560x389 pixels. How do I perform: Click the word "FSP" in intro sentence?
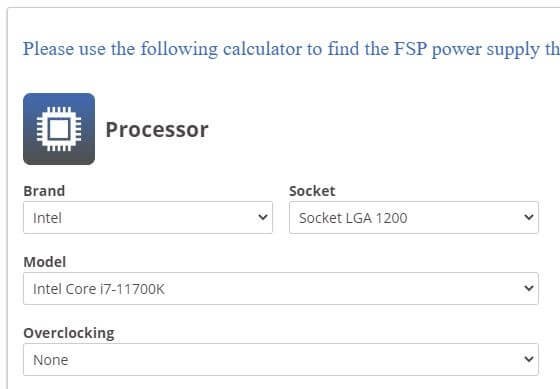pos(410,49)
